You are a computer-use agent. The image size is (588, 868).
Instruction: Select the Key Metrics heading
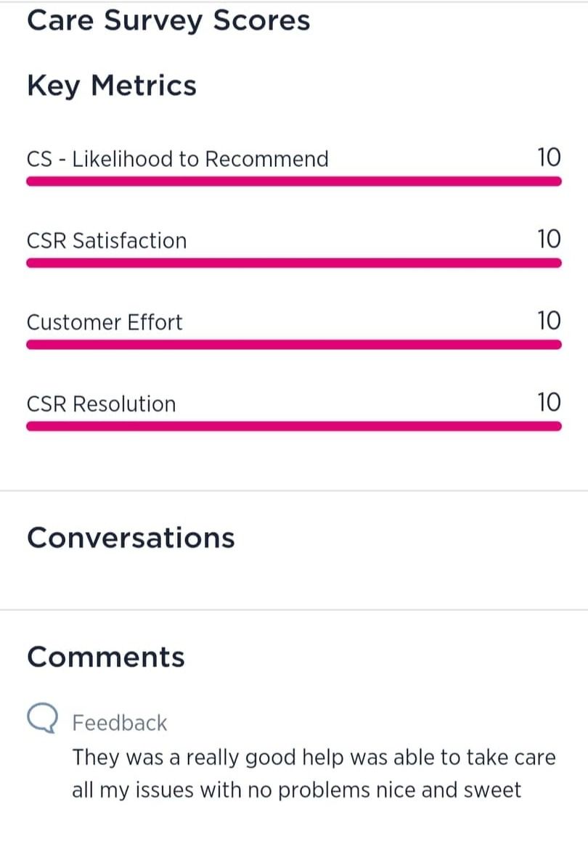pos(112,86)
